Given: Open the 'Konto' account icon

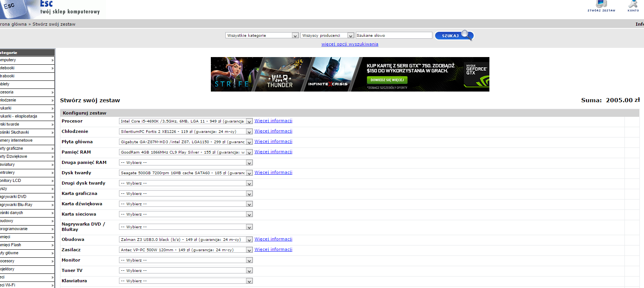Looking at the screenshot, I should tap(633, 6).
